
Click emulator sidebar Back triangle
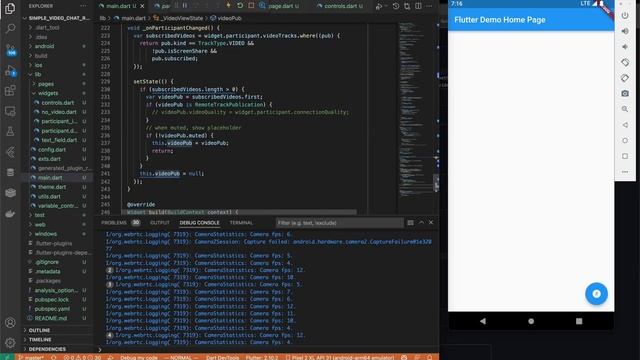tap(625, 125)
